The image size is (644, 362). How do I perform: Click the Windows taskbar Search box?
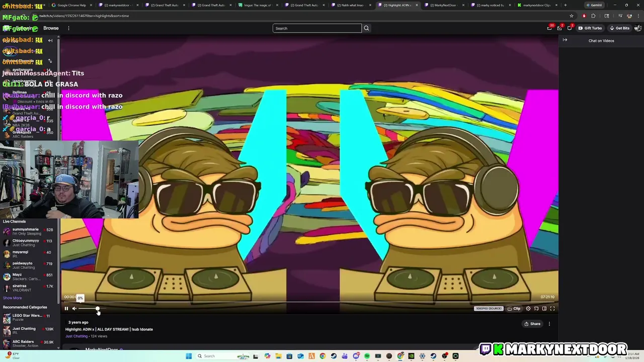[222, 356]
